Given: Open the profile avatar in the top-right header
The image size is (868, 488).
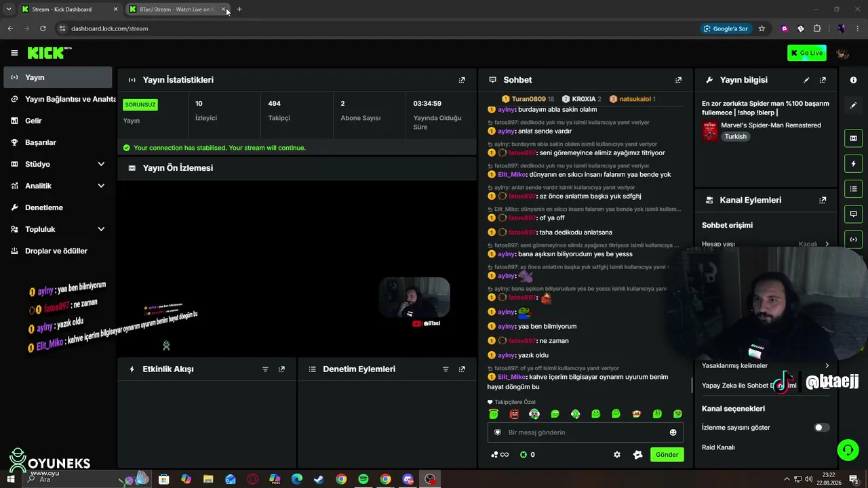Looking at the screenshot, I should 842,53.
